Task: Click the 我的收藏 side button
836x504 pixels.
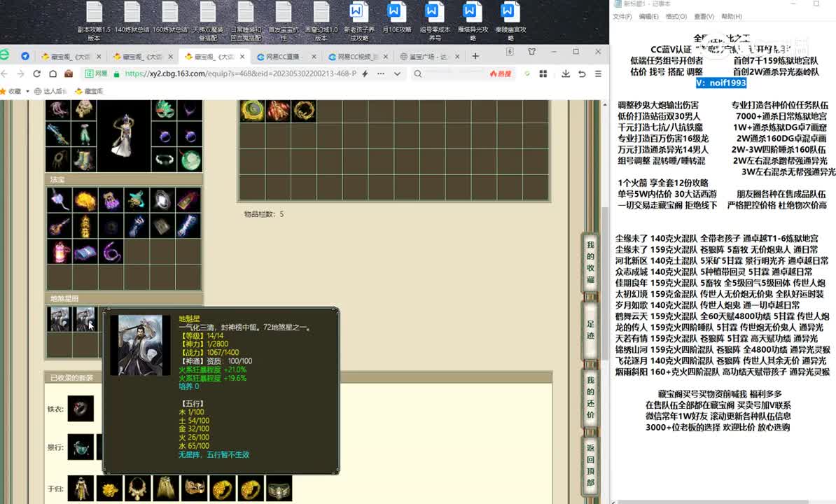Action: click(x=590, y=262)
